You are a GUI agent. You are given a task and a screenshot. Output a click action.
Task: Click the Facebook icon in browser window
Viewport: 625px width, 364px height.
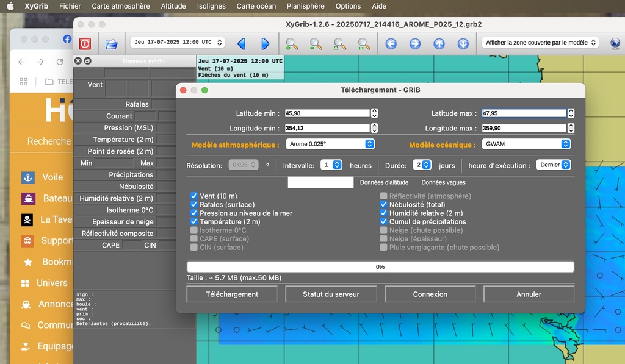pos(67,38)
